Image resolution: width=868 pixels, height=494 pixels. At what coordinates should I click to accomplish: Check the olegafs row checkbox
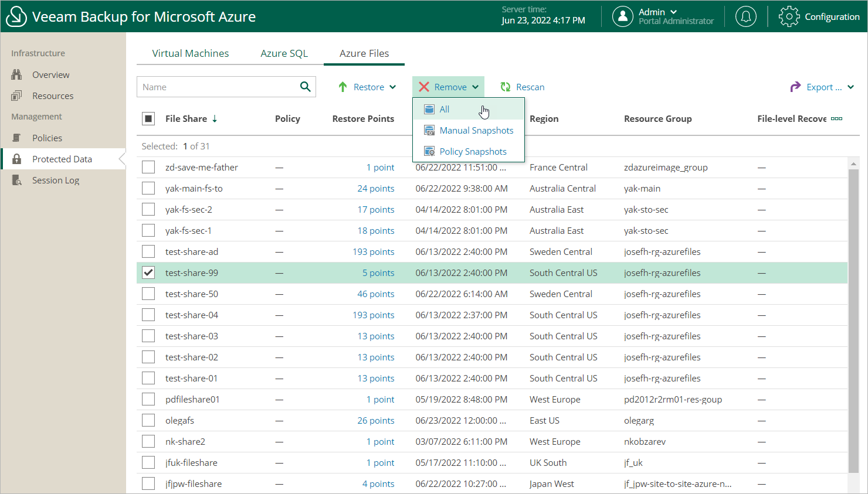(148, 420)
